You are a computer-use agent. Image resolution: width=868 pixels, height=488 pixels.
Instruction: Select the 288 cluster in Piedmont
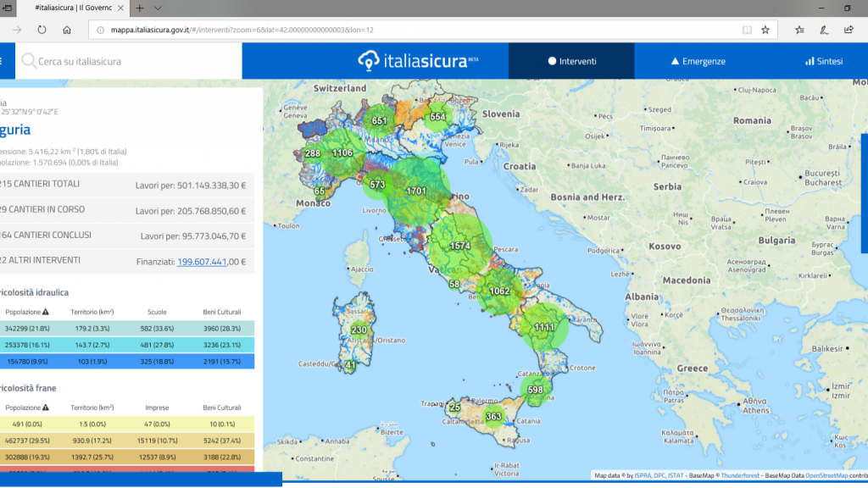(312, 153)
